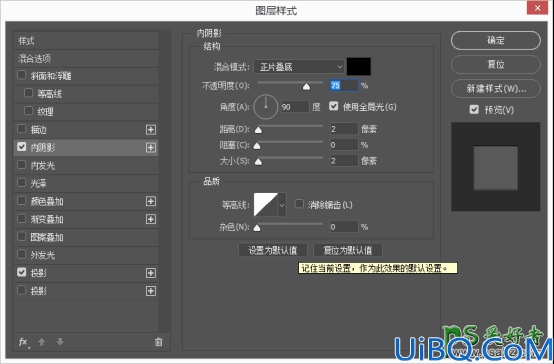Click opacity input field showing 75
This screenshot has width=554, height=364.
coord(344,86)
